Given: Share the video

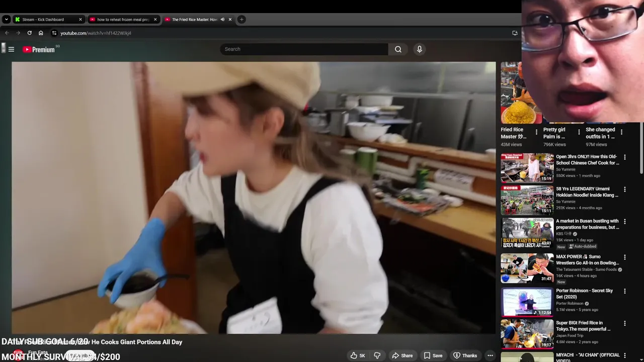Looking at the screenshot, I should click(x=402, y=355).
